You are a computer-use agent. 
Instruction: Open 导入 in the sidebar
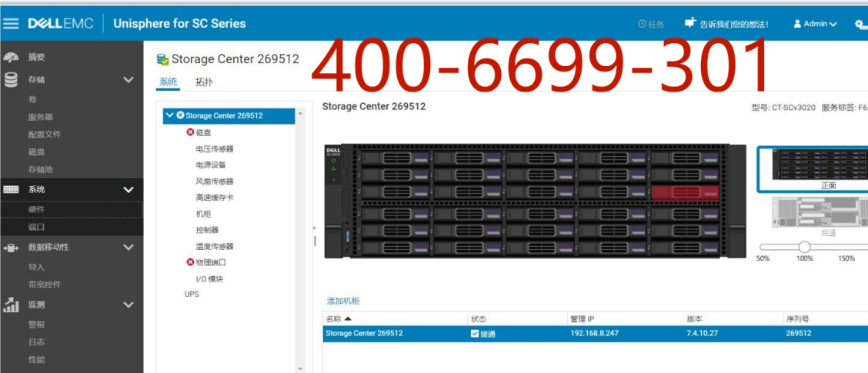coord(36,268)
